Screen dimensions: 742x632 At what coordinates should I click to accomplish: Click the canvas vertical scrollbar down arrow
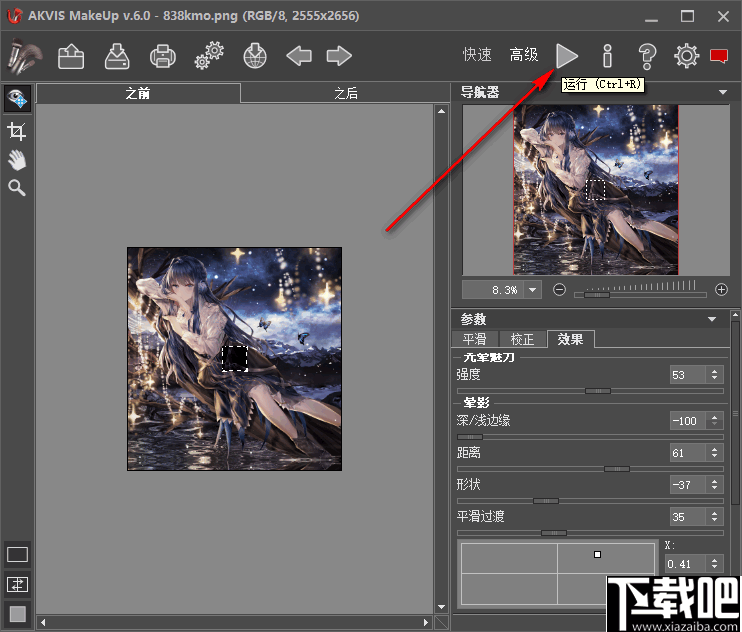442,607
